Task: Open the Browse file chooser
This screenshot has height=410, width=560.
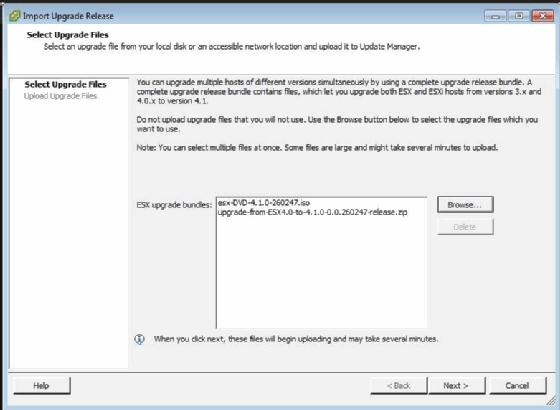Action: (465, 205)
